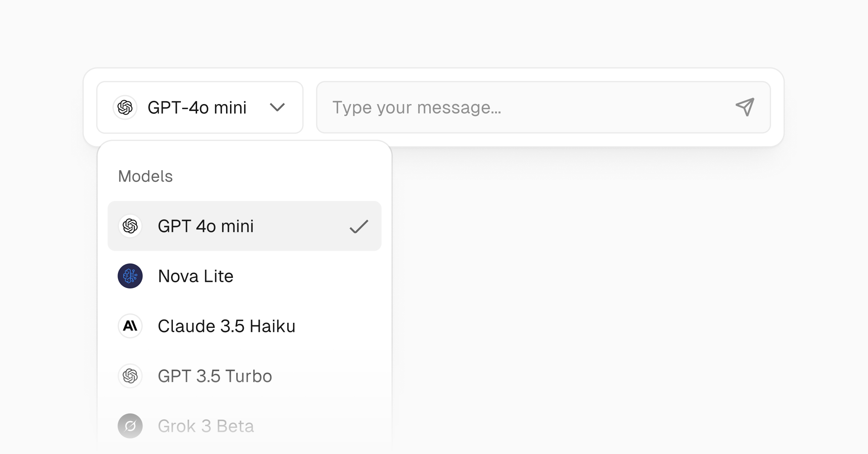The image size is (868, 454).
Task: Pick Grok 3 Beta from the models list
Action: [206, 426]
